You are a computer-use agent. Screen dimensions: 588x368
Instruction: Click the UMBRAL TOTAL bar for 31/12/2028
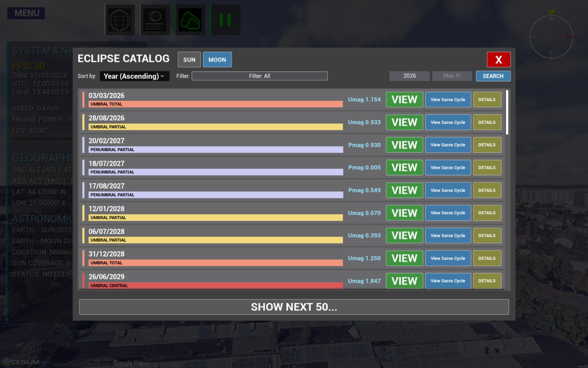click(215, 263)
